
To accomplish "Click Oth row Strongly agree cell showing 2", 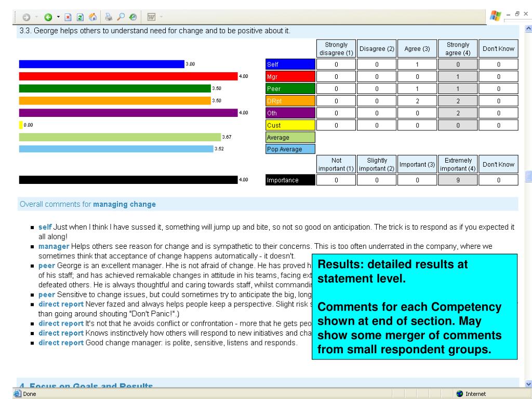I will (x=458, y=113).
